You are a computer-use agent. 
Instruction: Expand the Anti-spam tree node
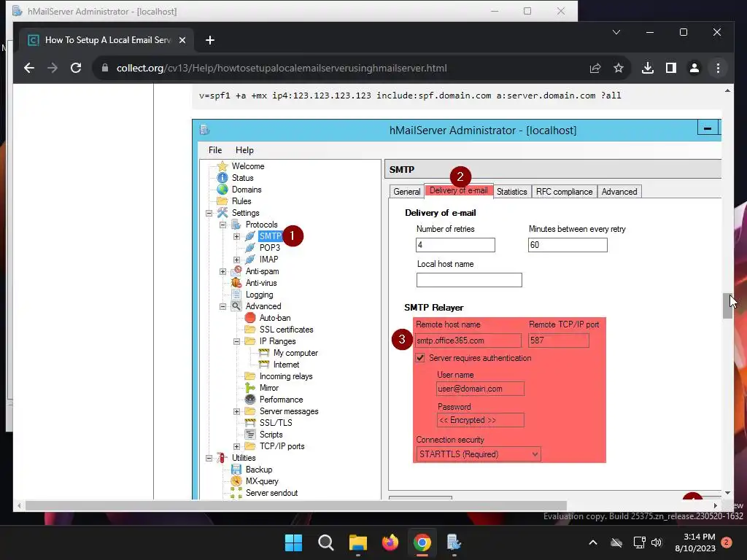coord(222,271)
